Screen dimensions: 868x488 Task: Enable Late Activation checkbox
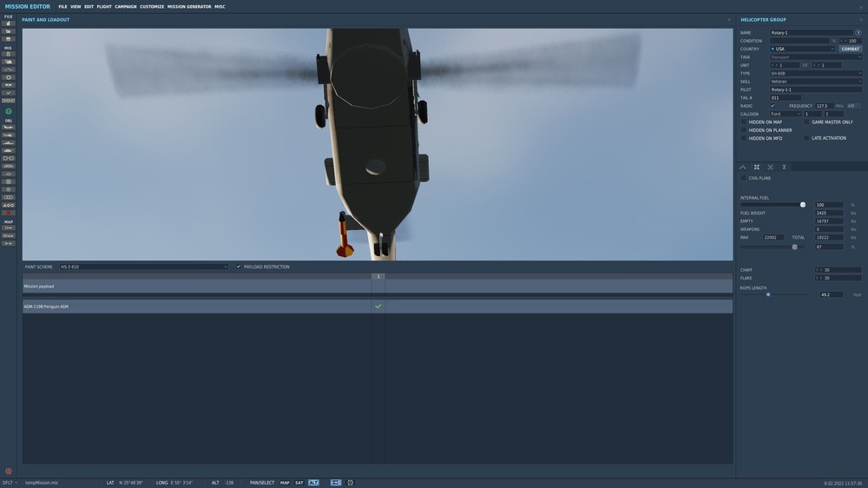tap(806, 138)
